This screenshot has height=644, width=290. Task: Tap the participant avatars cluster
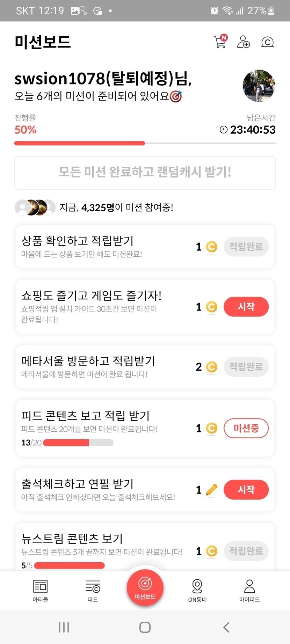point(35,207)
